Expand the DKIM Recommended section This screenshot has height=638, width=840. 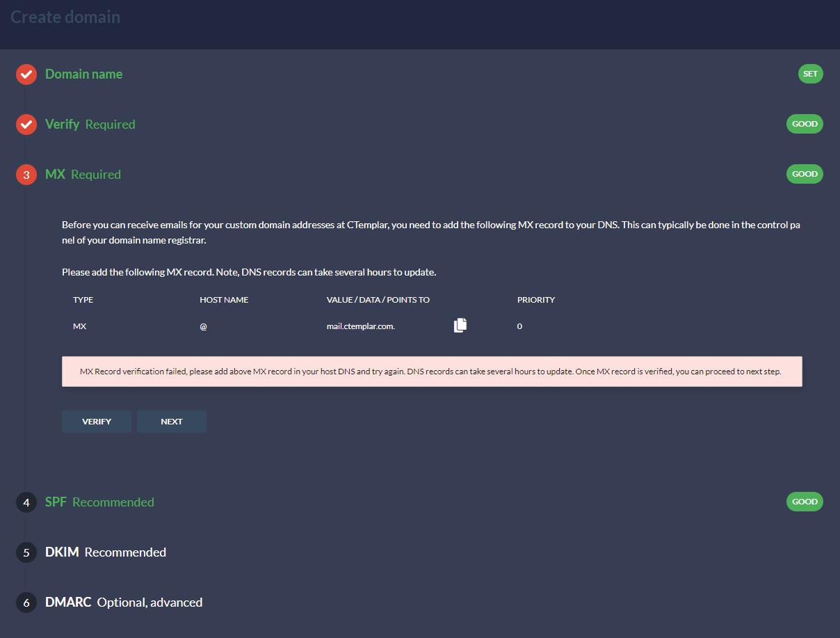click(105, 552)
